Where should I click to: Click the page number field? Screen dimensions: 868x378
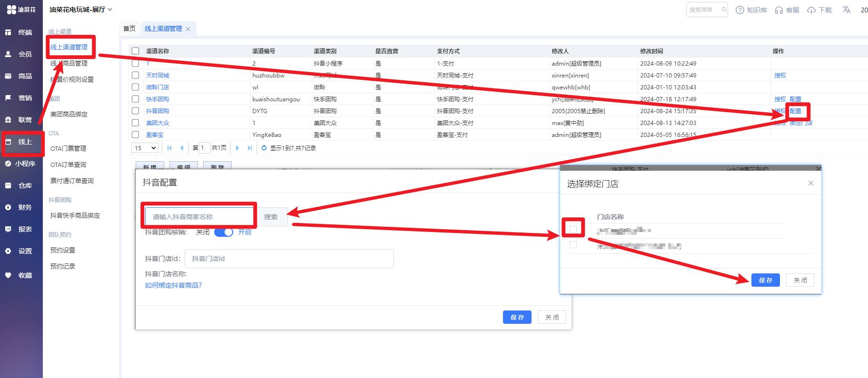[205, 148]
